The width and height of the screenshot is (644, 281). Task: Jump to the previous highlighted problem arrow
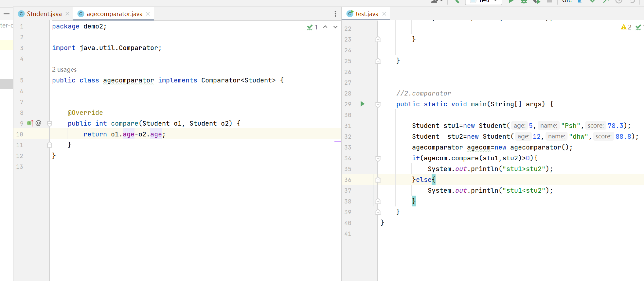pyautogui.click(x=325, y=27)
